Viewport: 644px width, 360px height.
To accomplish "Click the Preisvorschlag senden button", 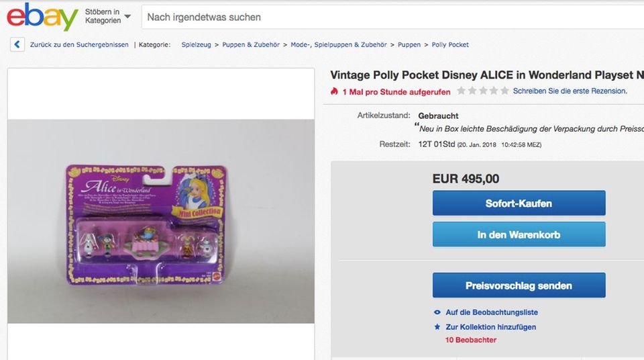I will click(x=519, y=285).
